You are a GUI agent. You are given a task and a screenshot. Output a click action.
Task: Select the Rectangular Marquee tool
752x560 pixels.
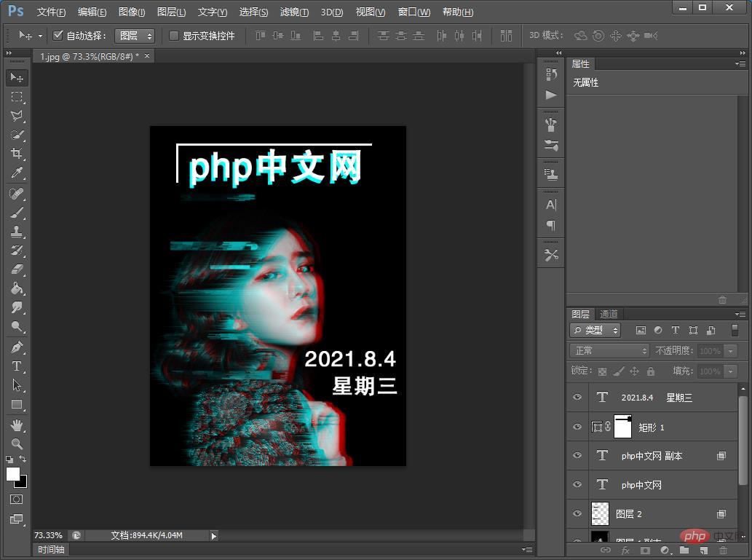17,97
